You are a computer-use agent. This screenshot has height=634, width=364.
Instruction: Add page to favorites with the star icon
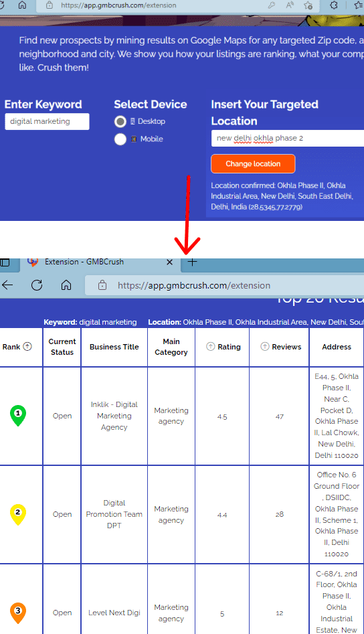308,5
